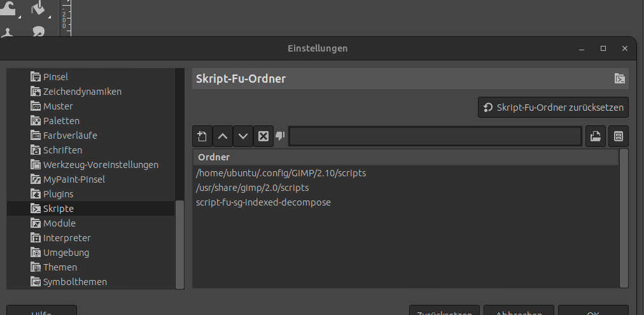Click the Skript-Fu-Ordner header icon

(x=619, y=78)
